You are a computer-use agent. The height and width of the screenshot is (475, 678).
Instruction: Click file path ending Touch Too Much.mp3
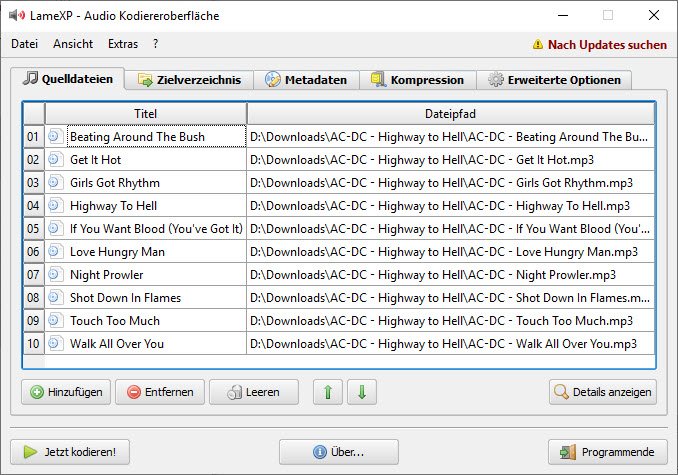coord(441,321)
